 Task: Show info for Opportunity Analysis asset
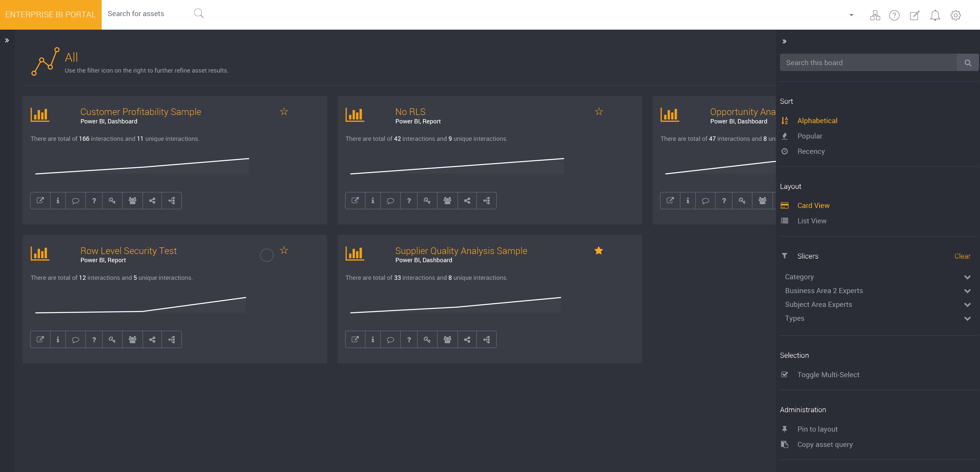(688, 200)
